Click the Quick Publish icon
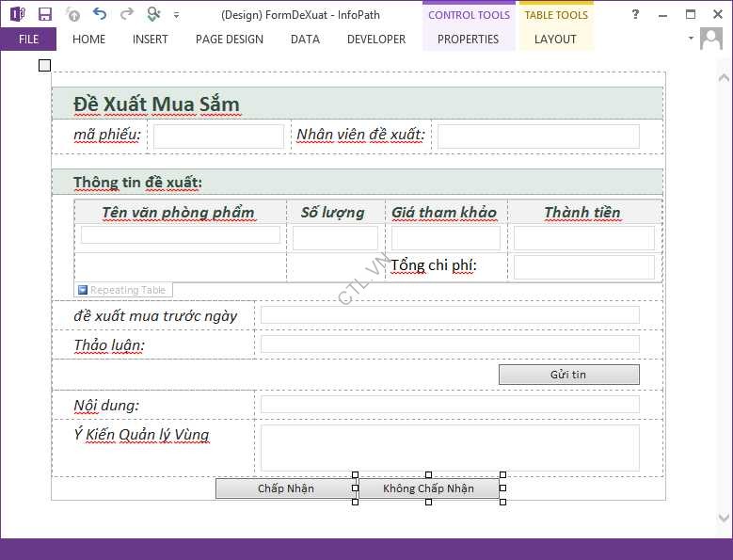This screenshot has width=733, height=560. pyautogui.click(x=73, y=14)
